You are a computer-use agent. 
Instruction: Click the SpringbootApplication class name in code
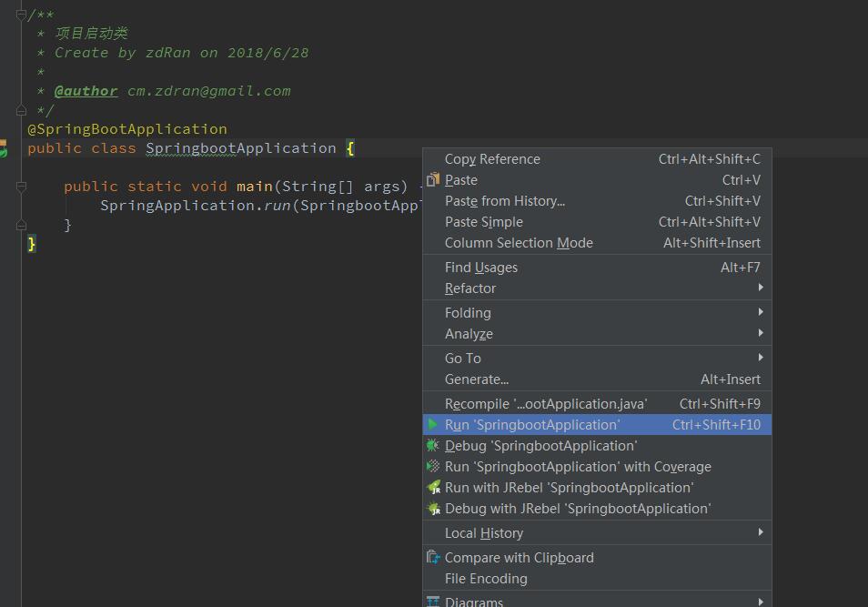[241, 148]
